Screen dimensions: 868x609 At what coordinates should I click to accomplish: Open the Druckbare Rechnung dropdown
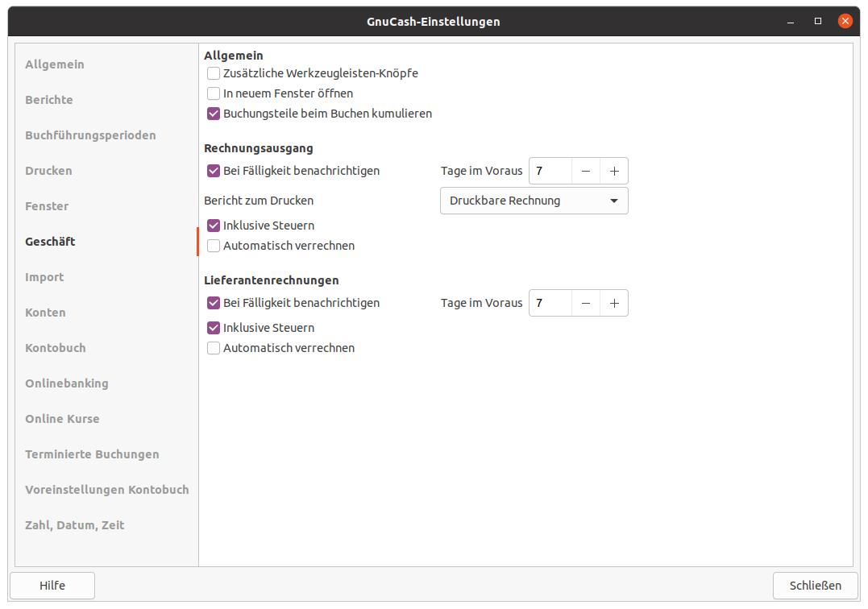[534, 201]
